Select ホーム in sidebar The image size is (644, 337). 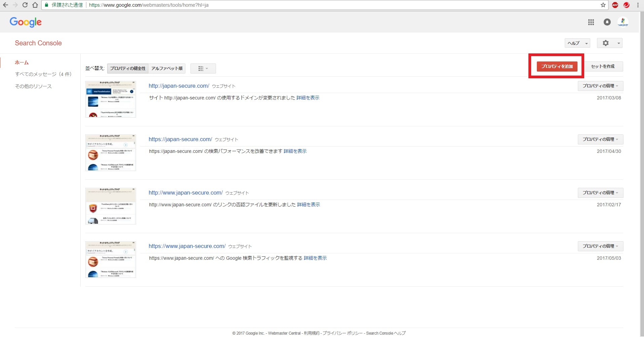tap(22, 62)
